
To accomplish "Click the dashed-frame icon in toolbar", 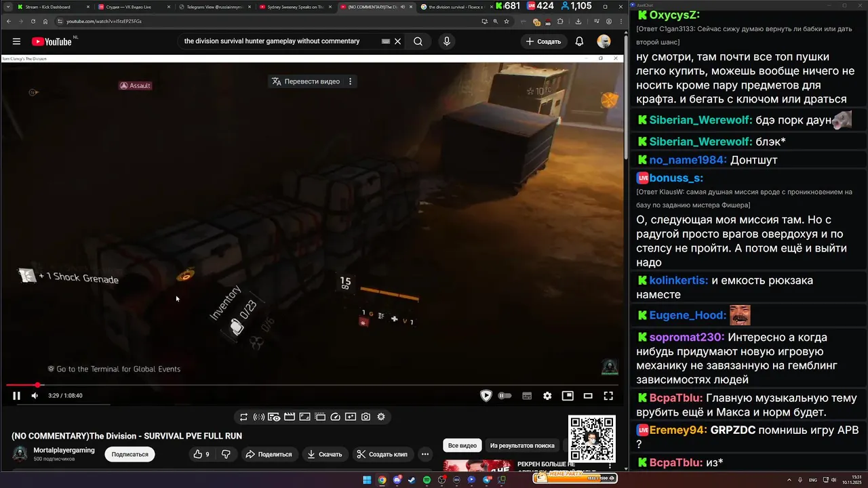I will click(320, 417).
